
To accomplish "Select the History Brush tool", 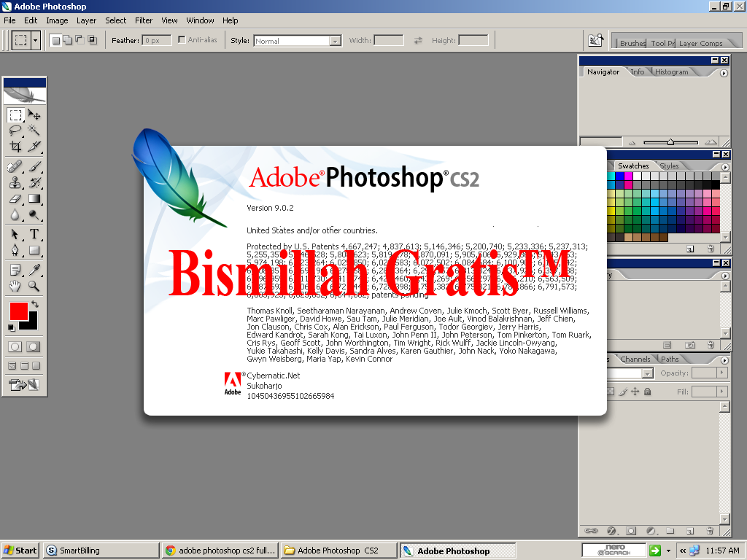I will 34,182.
